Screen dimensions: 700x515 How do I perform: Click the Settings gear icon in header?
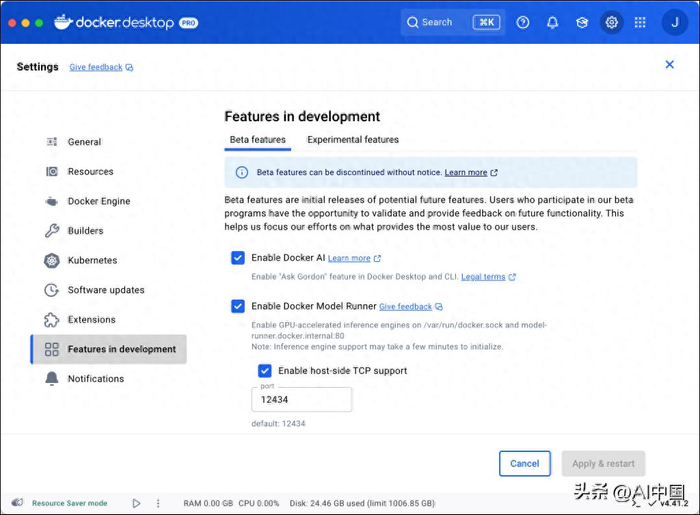tap(611, 22)
